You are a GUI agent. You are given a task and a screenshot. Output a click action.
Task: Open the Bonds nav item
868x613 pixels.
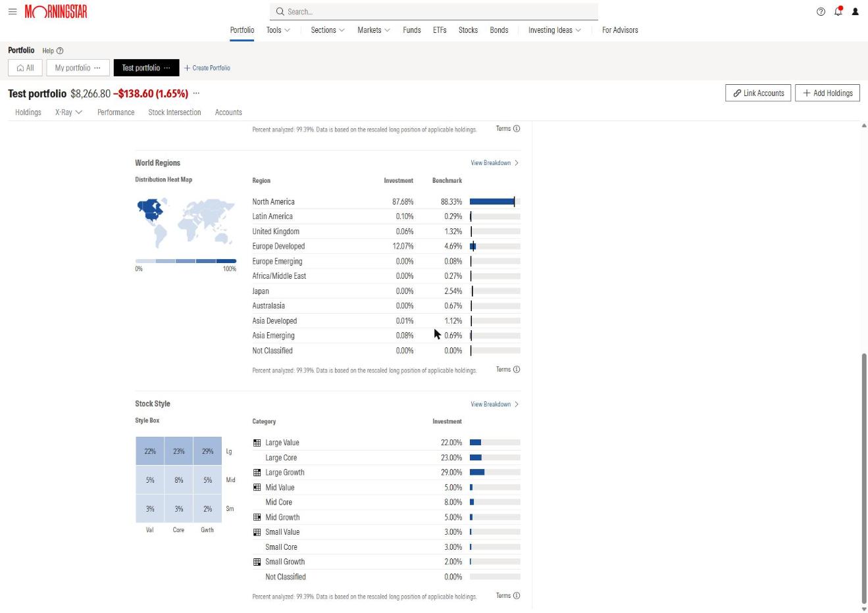click(x=499, y=30)
